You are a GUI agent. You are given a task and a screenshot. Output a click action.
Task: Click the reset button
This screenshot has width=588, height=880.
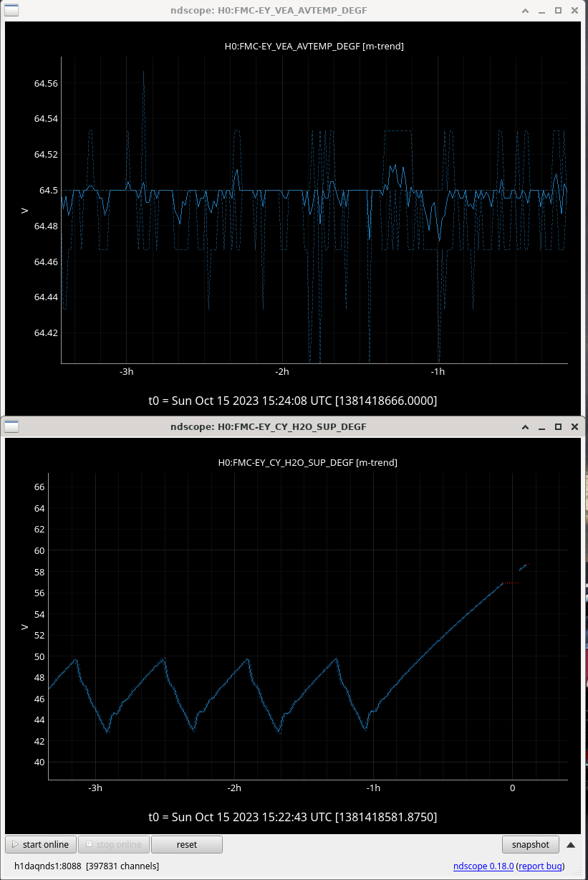186,844
